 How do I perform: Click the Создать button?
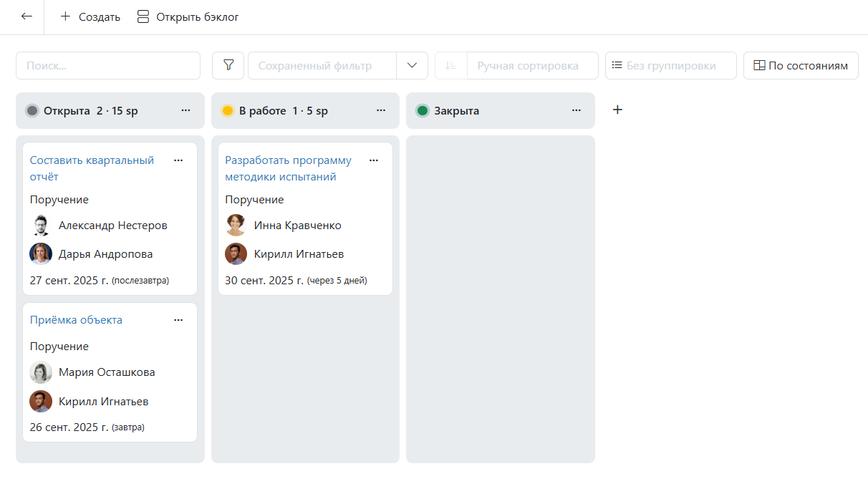pos(90,16)
